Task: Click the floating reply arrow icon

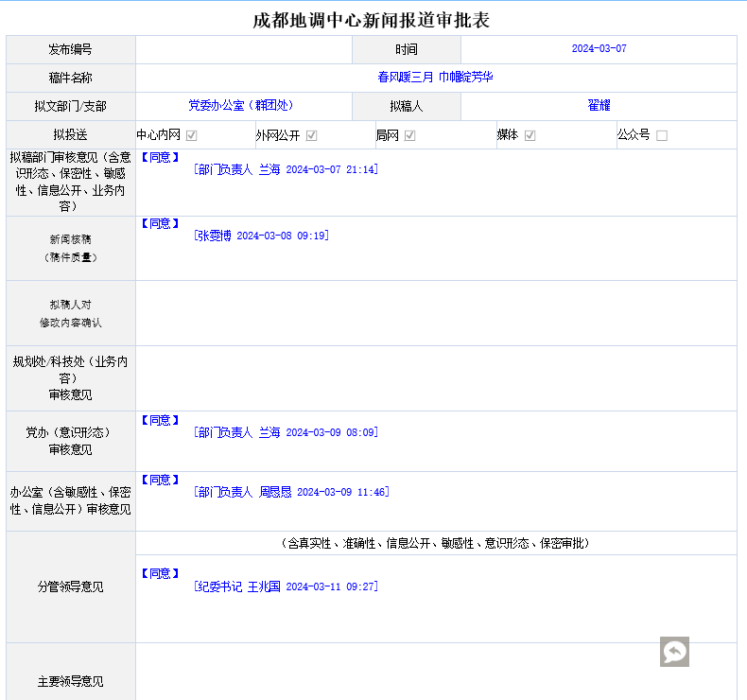Action: [x=674, y=652]
